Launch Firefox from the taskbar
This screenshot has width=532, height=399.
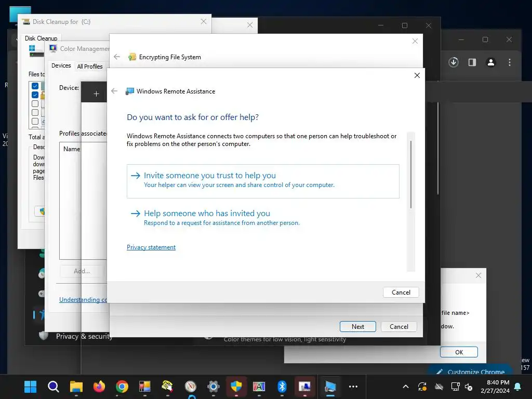(99, 386)
